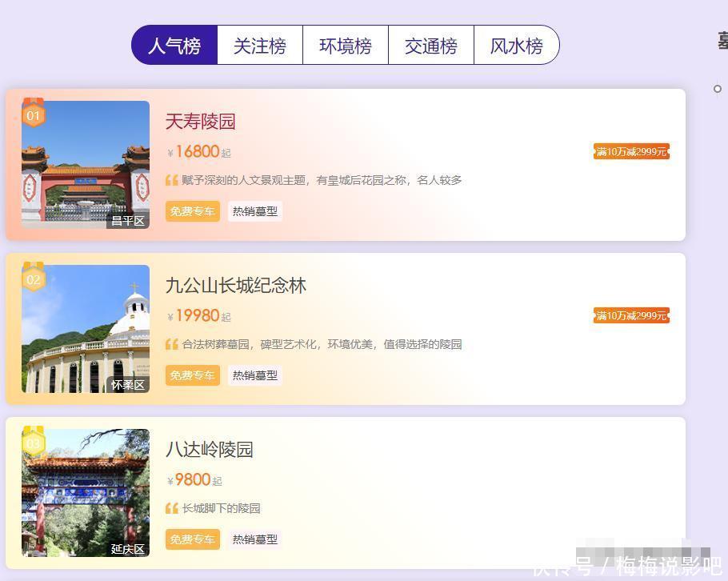Open the 九公山长城纪念林 title link
The height and width of the screenshot is (581, 728).
(236, 286)
